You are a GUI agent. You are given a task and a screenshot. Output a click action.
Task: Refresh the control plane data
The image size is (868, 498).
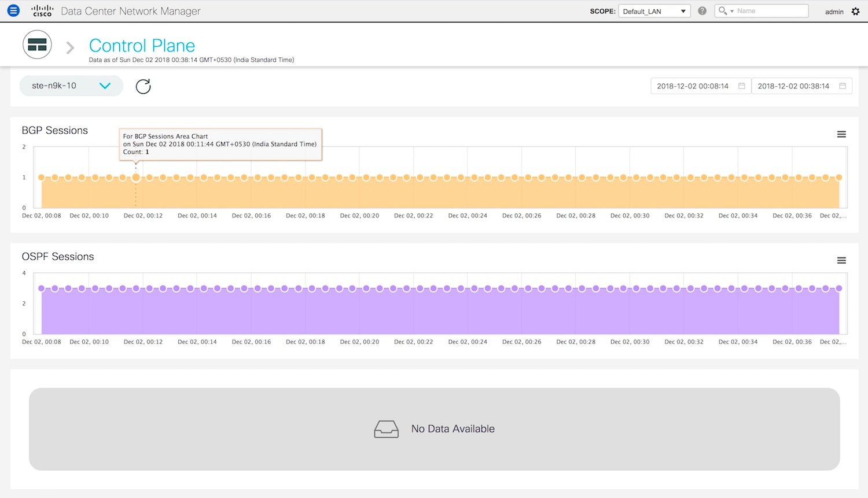coord(143,86)
